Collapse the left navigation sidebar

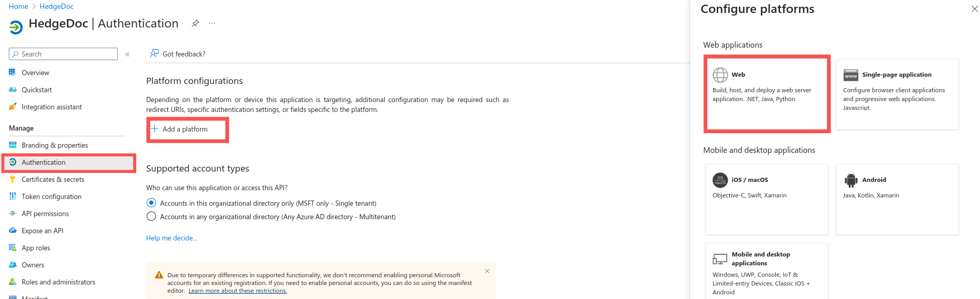127,53
